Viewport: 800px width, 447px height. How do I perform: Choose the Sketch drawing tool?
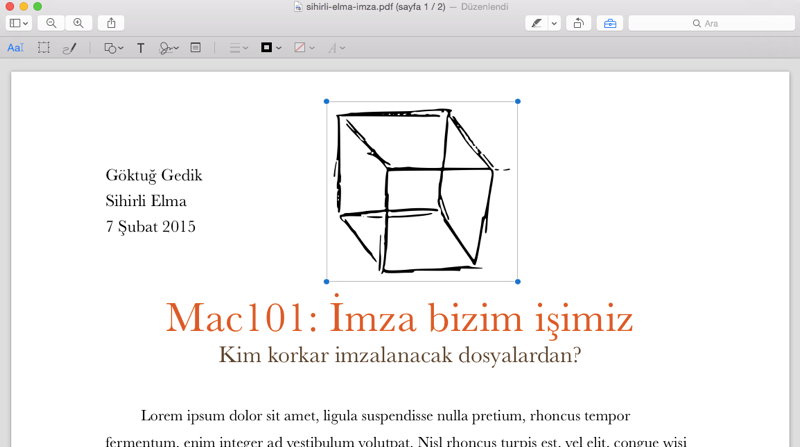point(69,48)
